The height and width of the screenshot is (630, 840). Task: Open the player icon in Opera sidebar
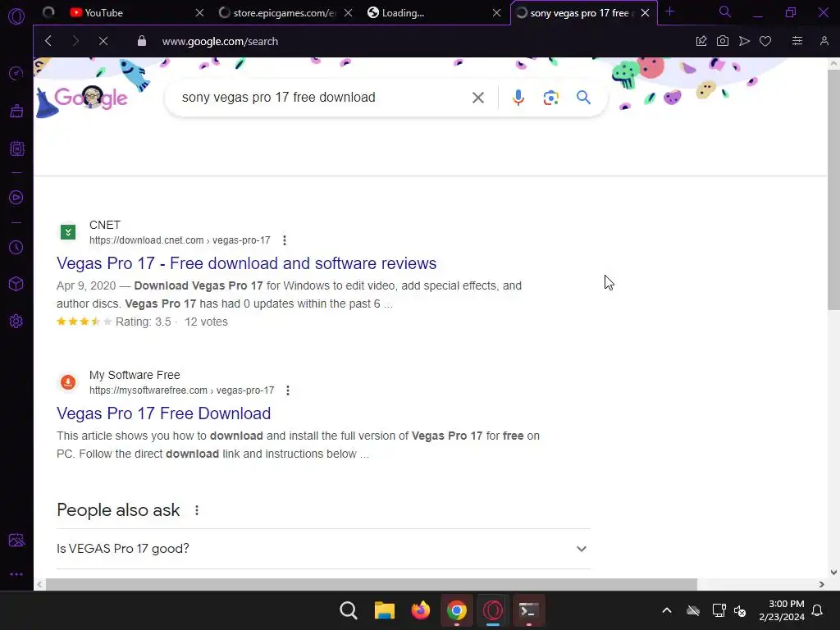coord(16,197)
